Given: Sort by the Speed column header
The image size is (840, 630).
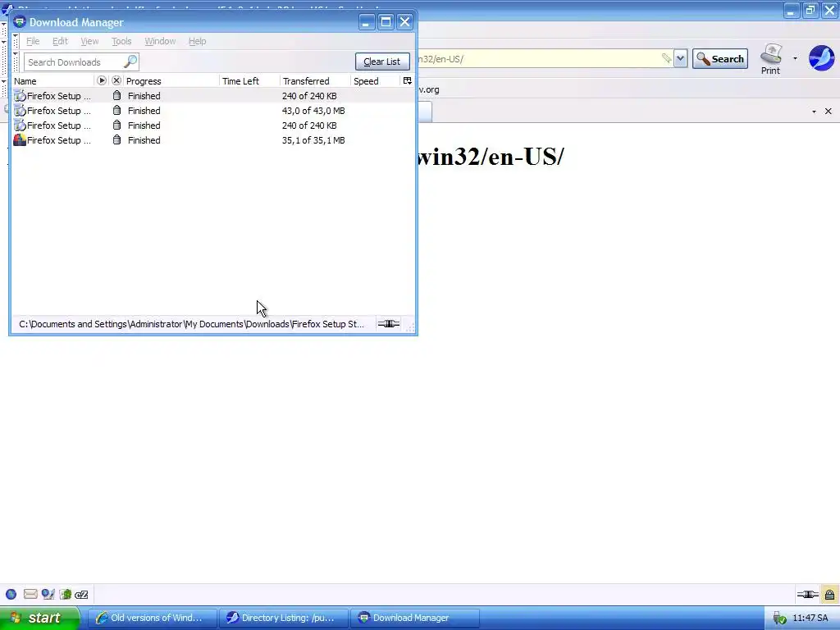Looking at the screenshot, I should coord(375,81).
